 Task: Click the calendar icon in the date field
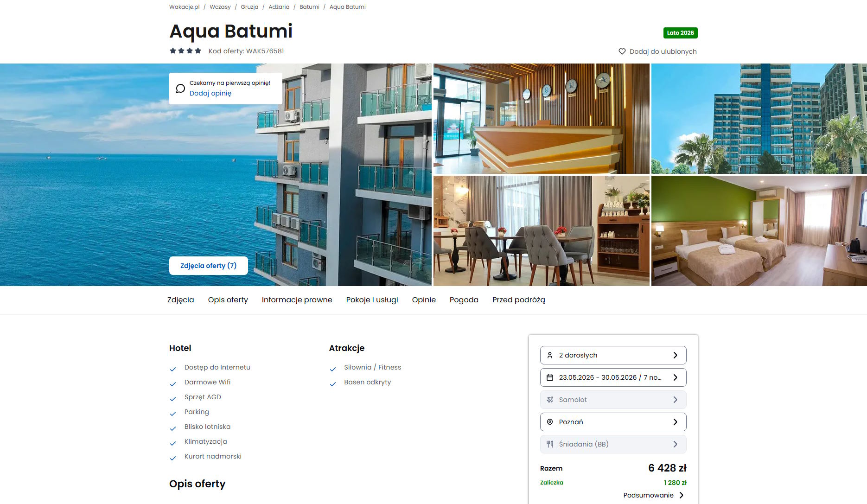[x=550, y=377]
